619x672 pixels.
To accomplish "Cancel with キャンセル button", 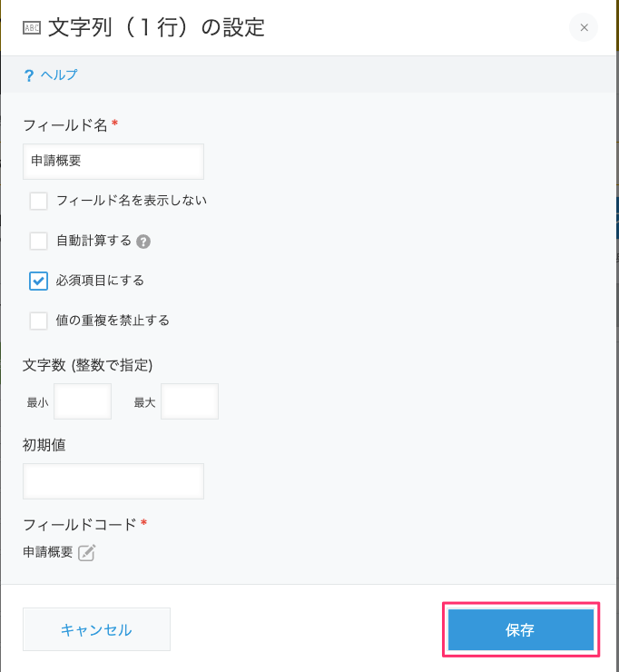I will (96, 629).
